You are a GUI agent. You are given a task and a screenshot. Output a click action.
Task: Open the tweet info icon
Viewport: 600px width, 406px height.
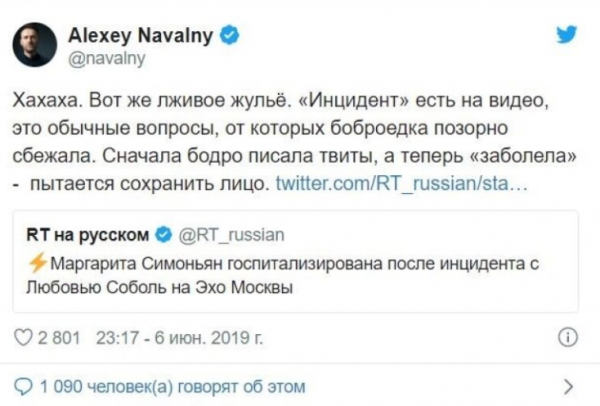click(x=567, y=336)
